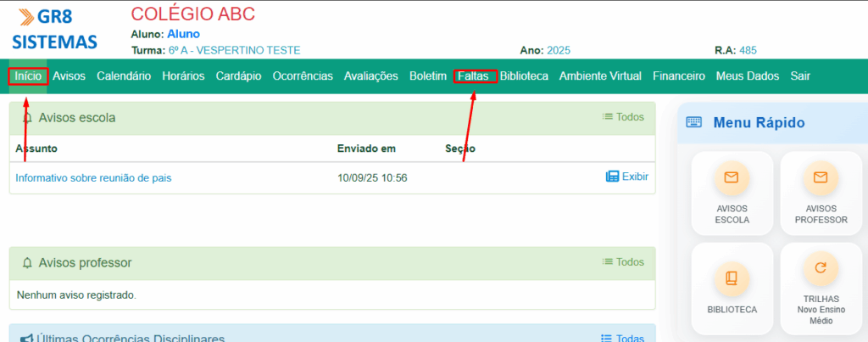This screenshot has width=868, height=342.
Task: Click the bell icon beside Avisos professor
Action: click(x=28, y=263)
